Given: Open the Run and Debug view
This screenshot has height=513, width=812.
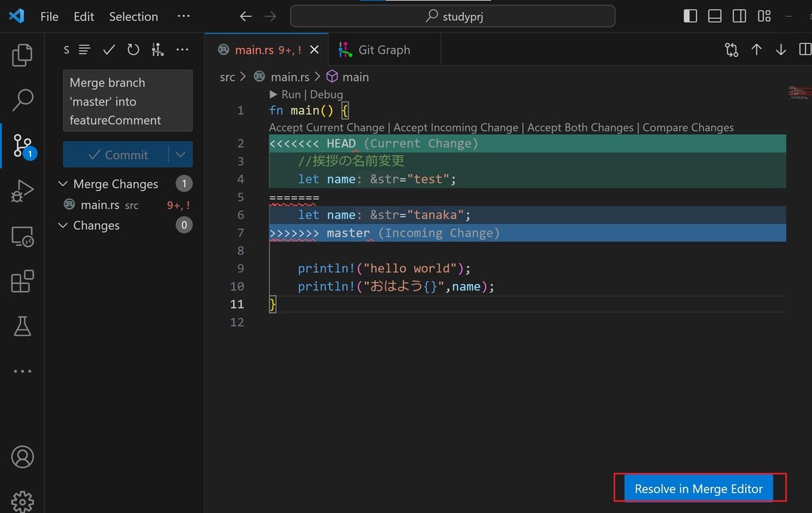Looking at the screenshot, I should coord(22,190).
